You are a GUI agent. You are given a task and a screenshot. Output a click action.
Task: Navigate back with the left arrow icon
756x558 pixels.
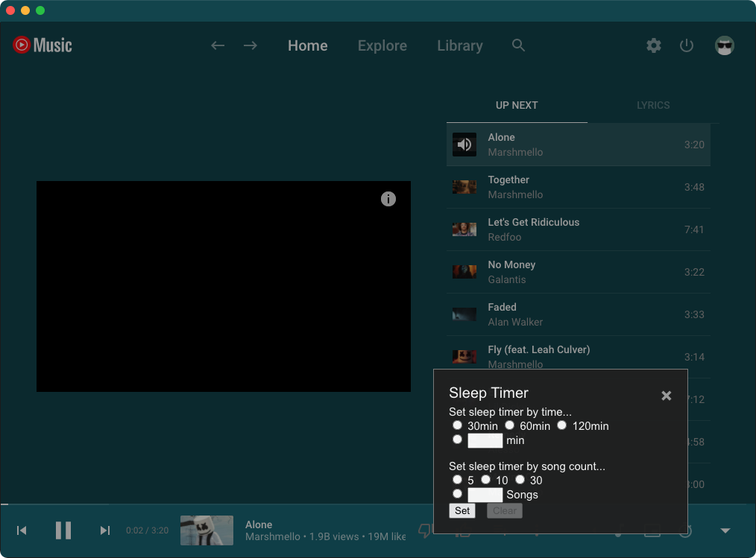217,45
